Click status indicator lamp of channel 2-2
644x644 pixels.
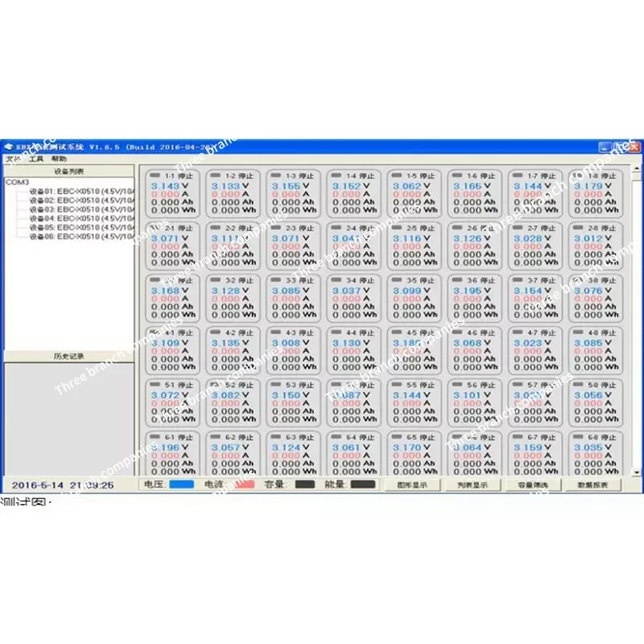(x=215, y=228)
